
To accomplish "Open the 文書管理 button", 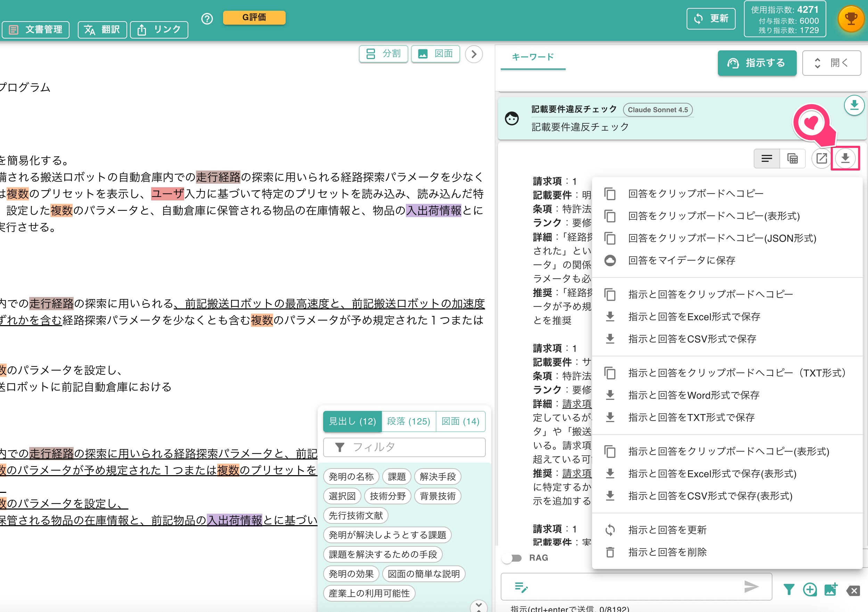I will pos(36,30).
